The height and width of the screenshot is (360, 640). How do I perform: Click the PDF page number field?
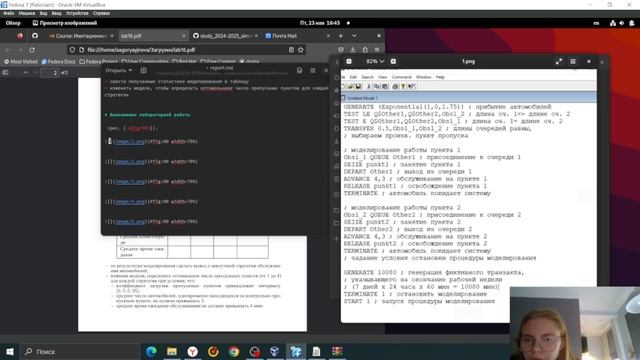pos(50,73)
